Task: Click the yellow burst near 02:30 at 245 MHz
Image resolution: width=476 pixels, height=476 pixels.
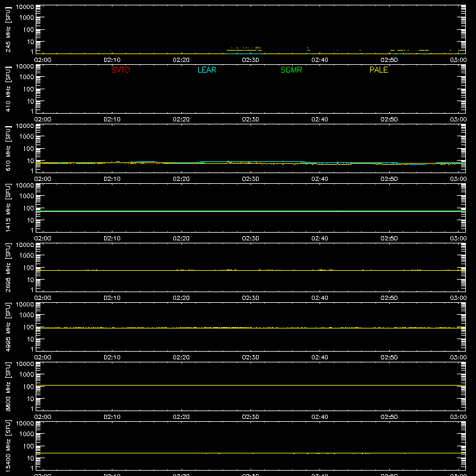Action: 244,50
